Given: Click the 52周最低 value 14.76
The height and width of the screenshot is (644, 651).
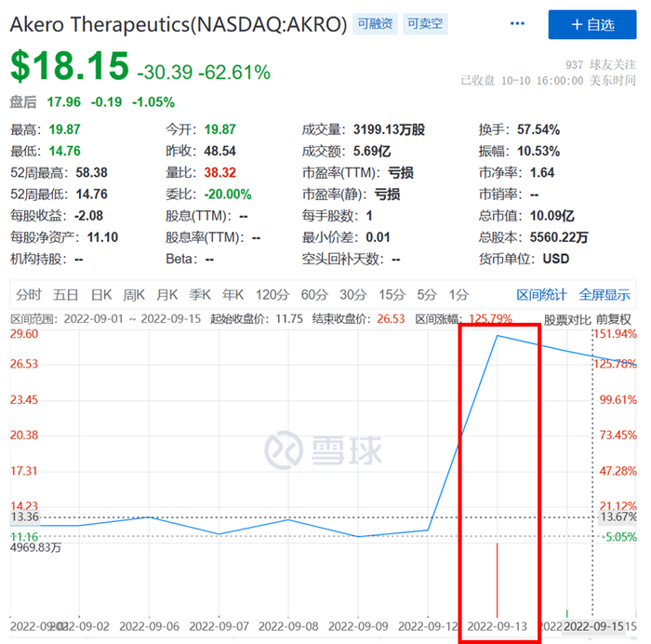Looking at the screenshot, I should point(91,195).
